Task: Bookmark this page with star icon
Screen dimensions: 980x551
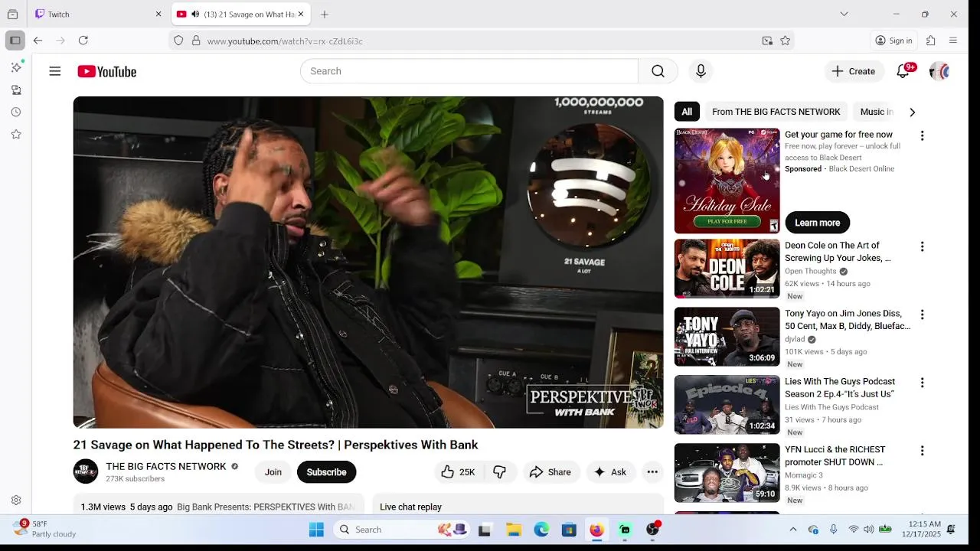Action: [x=785, y=41]
